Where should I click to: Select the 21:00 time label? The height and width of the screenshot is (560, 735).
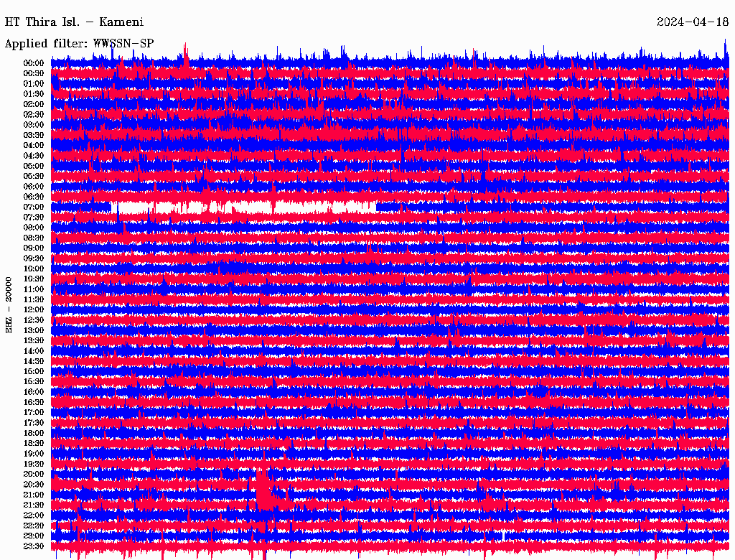[x=34, y=495]
